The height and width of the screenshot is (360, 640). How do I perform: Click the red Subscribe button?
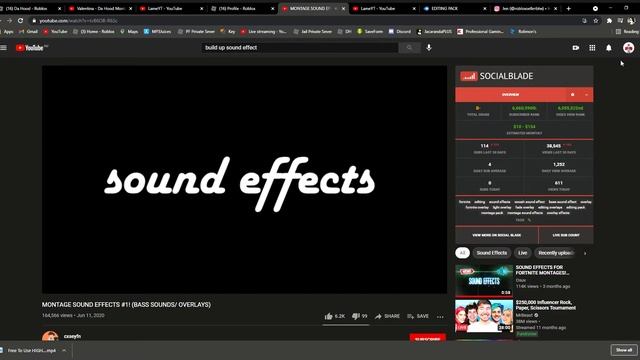(x=427, y=338)
